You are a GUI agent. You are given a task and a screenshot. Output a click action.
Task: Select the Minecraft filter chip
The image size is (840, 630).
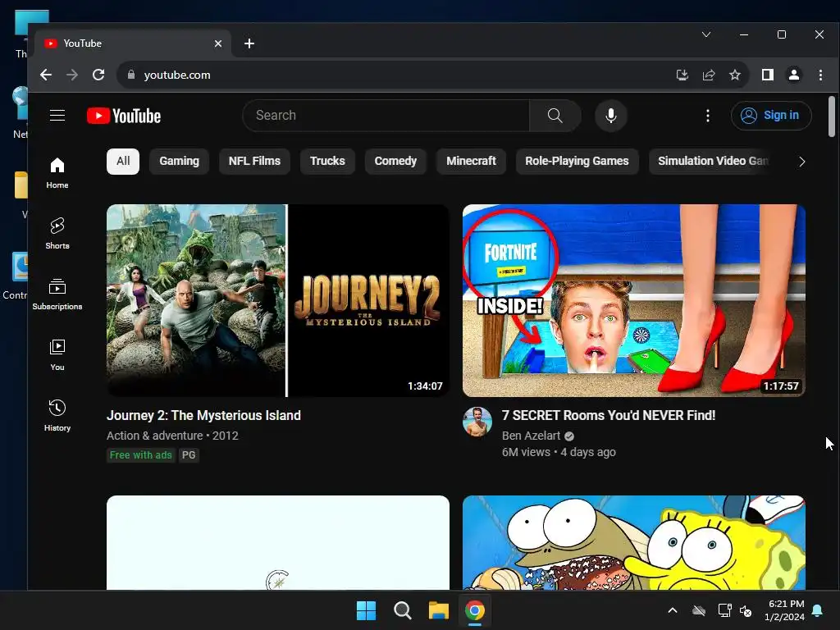pos(471,162)
